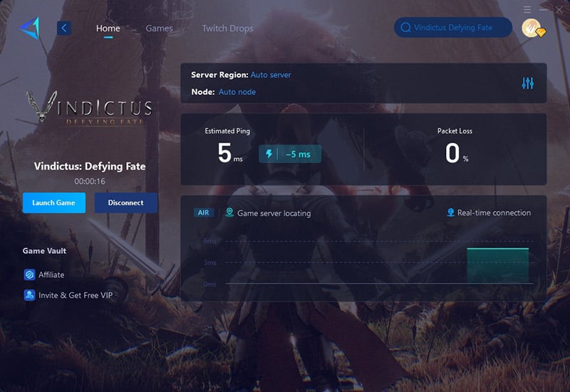The height and width of the screenshot is (392, 570).
Task: Open the Games tab
Action: point(159,28)
